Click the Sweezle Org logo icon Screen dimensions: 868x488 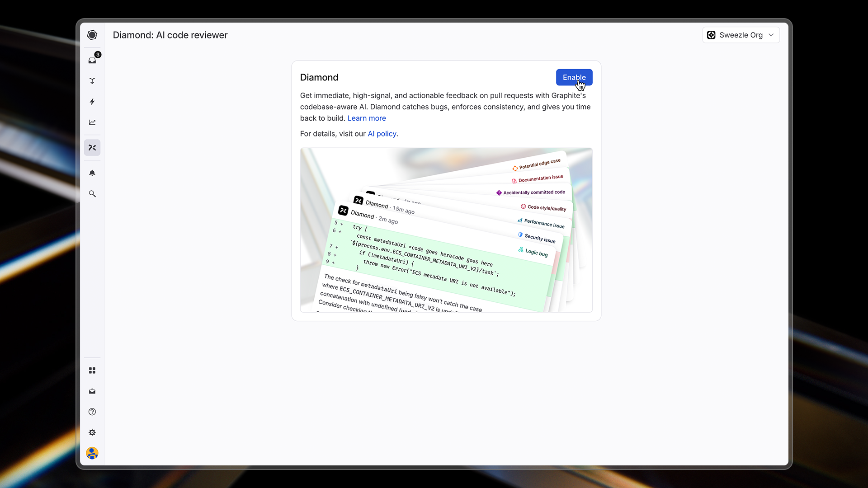(x=711, y=35)
